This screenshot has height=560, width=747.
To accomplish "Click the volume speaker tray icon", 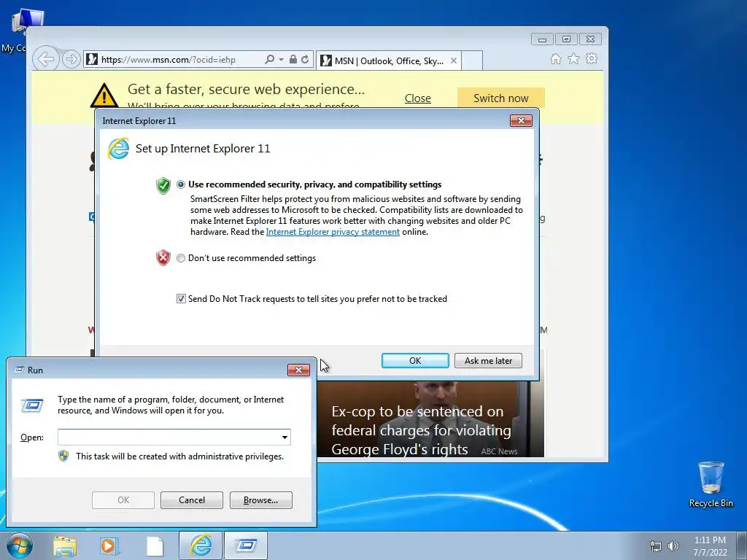I will 673,546.
